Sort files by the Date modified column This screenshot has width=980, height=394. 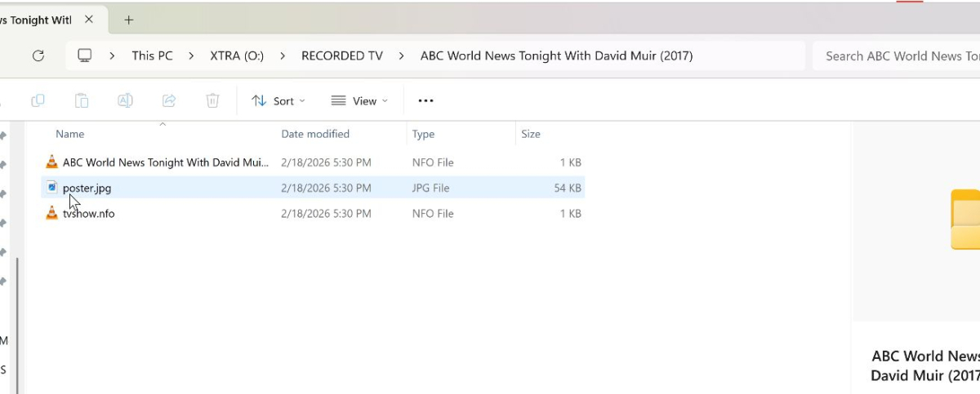(x=315, y=134)
